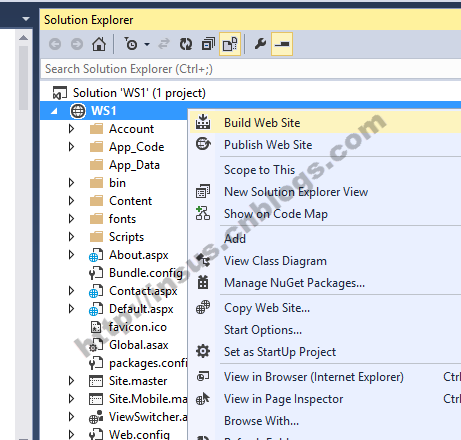Choose Show on Code Map
The width and height of the screenshot is (461, 440).
point(326,214)
